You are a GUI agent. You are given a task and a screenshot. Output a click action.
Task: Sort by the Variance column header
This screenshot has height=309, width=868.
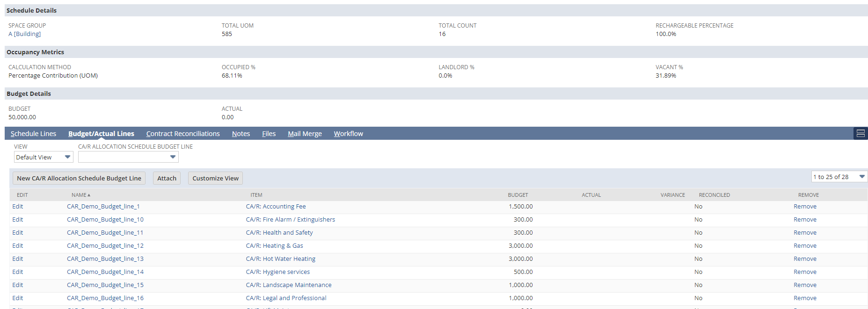coord(672,195)
